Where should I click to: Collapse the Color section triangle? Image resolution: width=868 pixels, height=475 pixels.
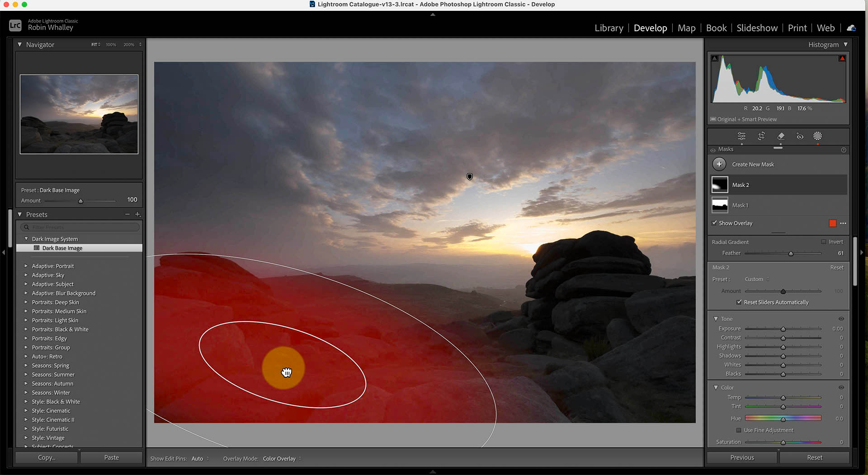click(x=716, y=387)
